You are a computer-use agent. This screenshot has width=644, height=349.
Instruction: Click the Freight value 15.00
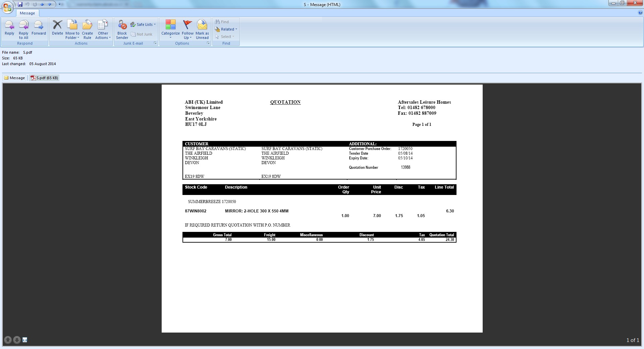click(271, 240)
